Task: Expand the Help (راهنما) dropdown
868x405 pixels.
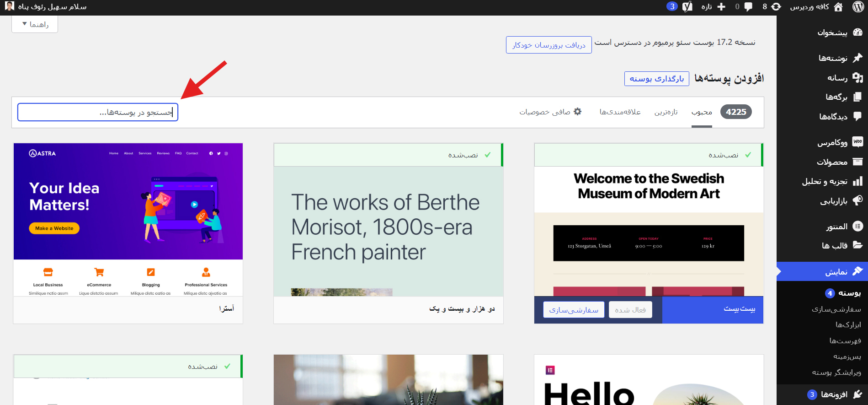Action: (35, 24)
